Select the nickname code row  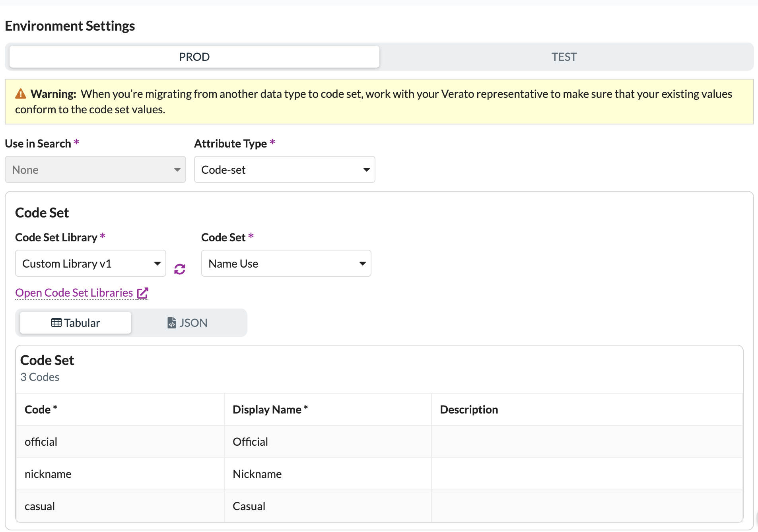379,474
